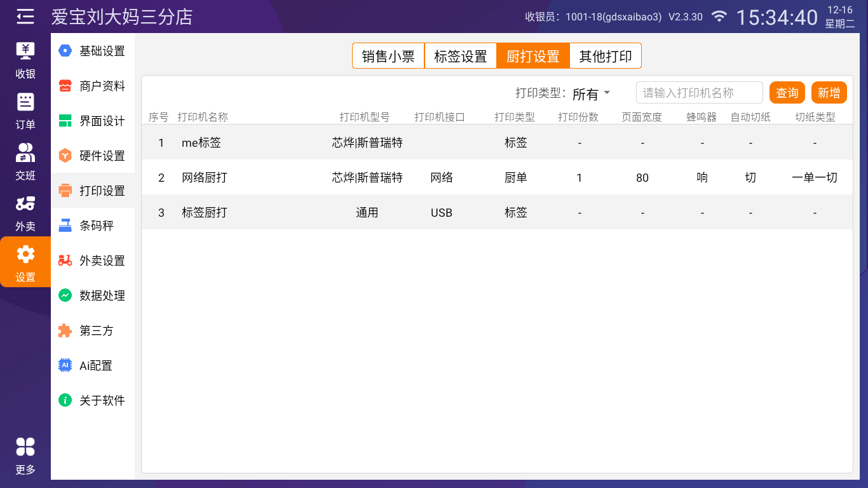
Task: Switch to the 标签设置 tab
Action: point(460,56)
